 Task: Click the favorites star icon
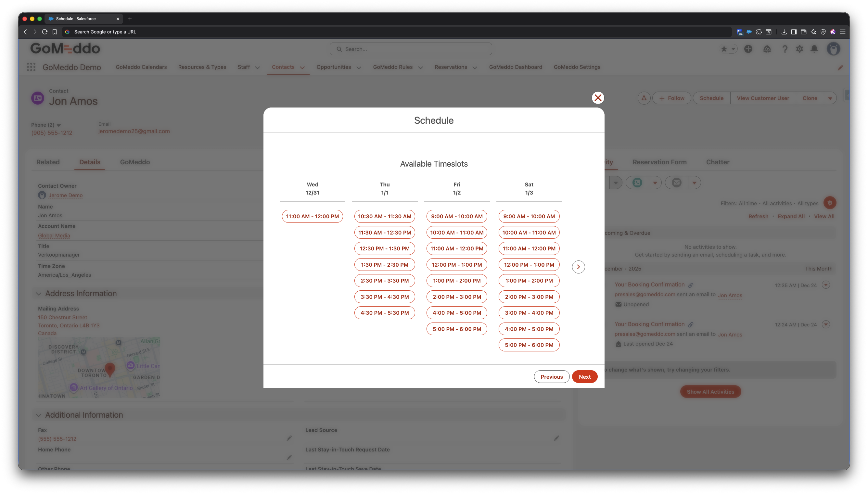(724, 49)
